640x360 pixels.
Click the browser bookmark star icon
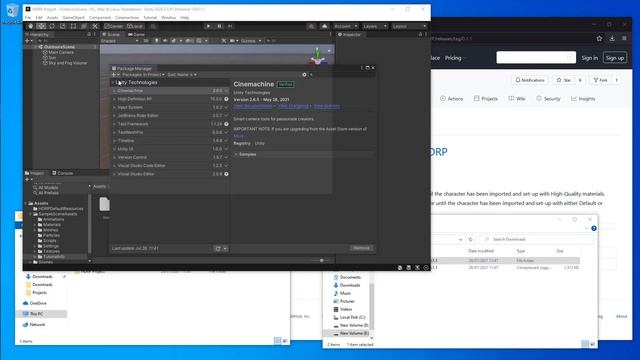599,38
